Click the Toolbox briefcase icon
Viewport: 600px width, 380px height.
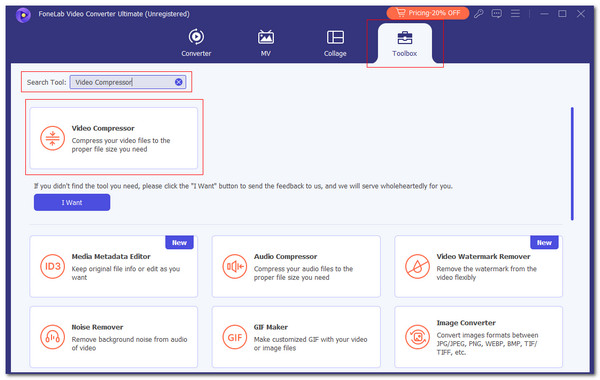(404, 38)
